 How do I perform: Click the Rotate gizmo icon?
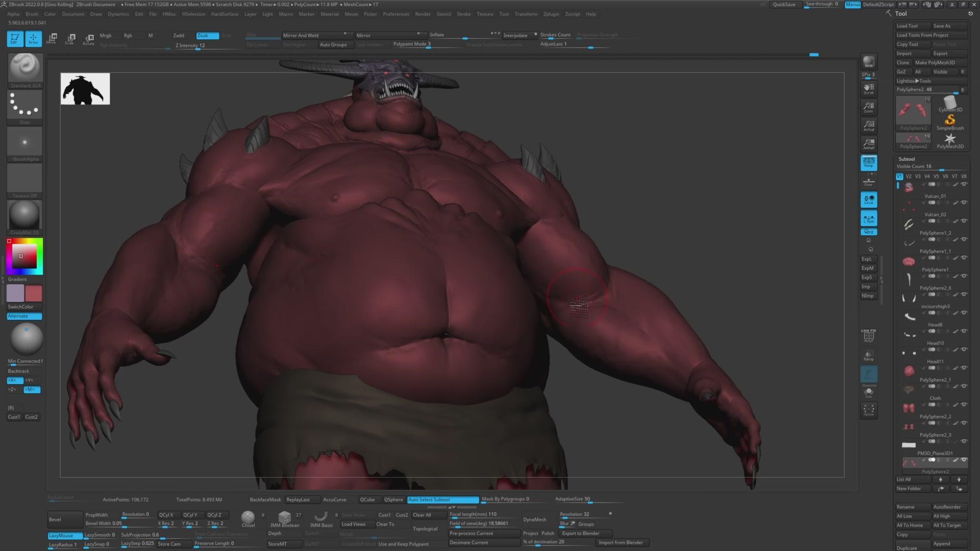(89, 39)
